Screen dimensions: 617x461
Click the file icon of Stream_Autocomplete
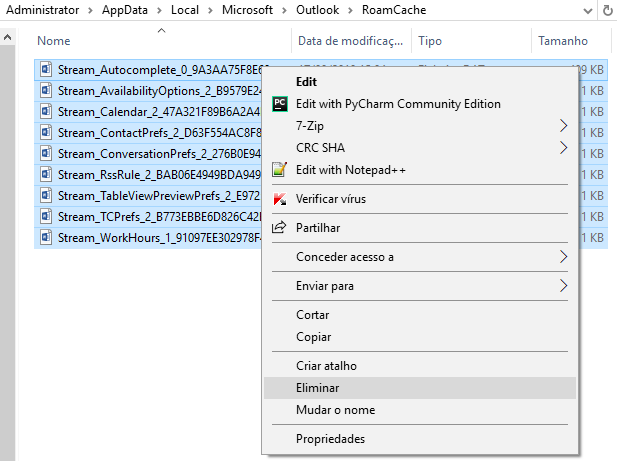click(46, 70)
